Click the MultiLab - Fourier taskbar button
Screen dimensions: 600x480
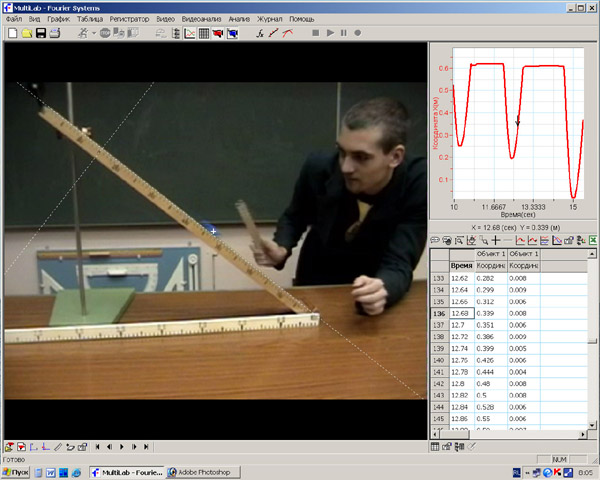pos(127,473)
